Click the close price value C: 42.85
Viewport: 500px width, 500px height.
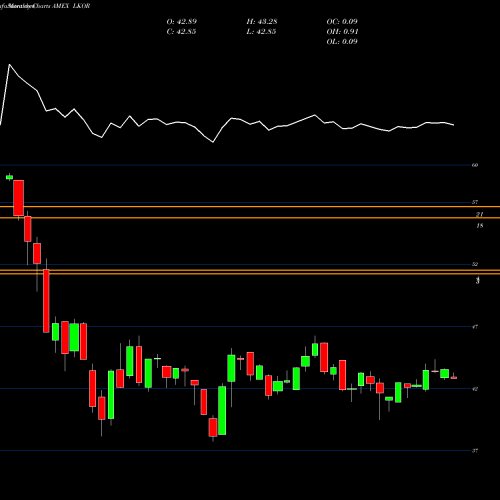click(181, 32)
